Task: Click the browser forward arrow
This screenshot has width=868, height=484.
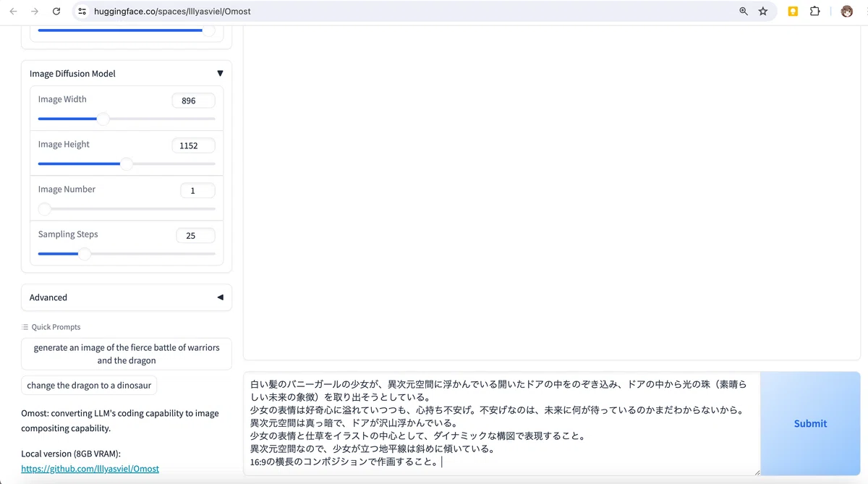Action: pos(35,12)
